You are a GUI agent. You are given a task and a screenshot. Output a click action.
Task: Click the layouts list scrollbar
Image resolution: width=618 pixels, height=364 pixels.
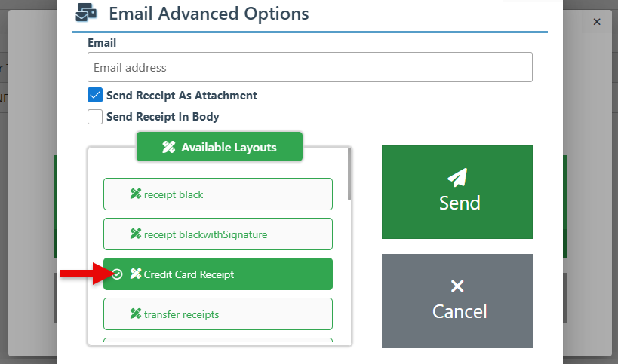[349, 174]
